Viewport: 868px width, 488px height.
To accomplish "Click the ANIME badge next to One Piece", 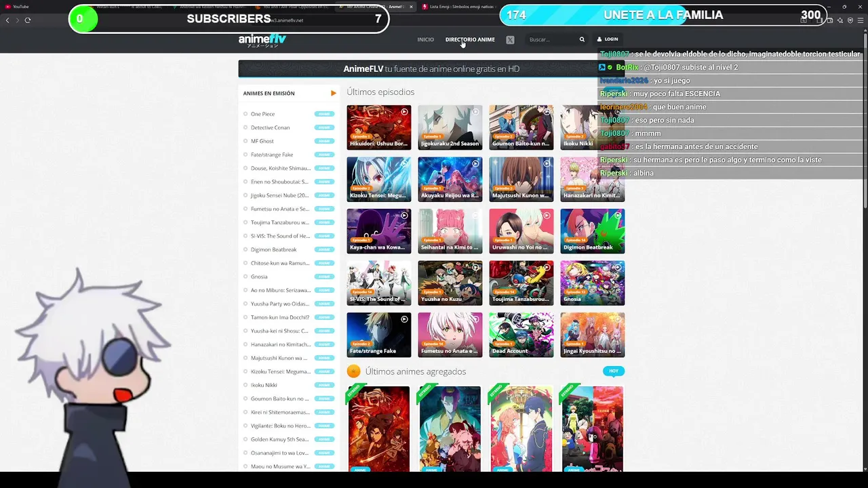I will coord(324,114).
